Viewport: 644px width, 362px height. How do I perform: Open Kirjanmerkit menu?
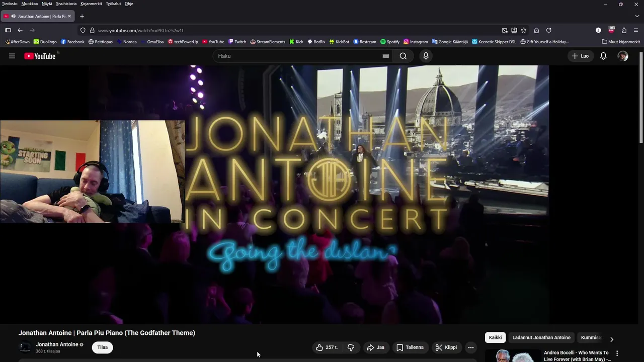[x=91, y=4]
